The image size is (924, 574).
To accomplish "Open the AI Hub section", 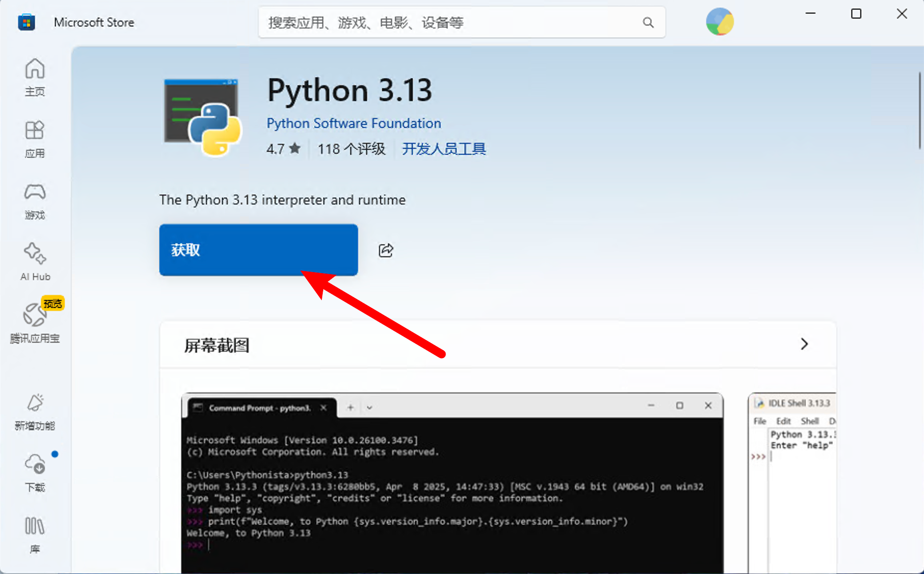I will pyautogui.click(x=35, y=263).
